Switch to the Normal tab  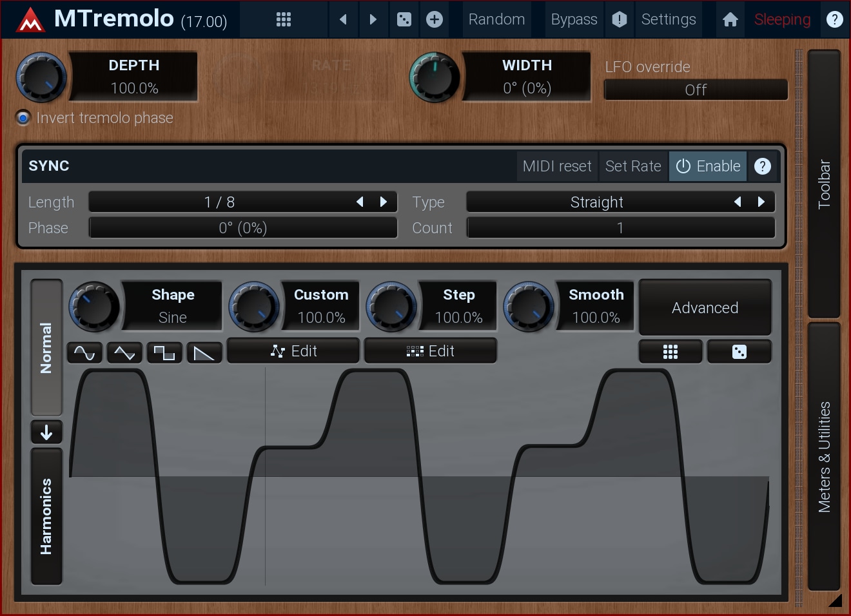point(46,347)
